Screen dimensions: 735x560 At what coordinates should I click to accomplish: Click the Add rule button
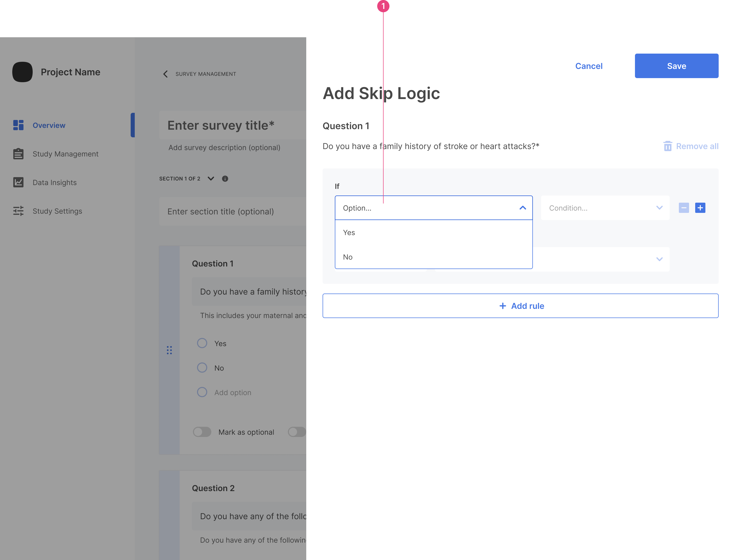(520, 306)
